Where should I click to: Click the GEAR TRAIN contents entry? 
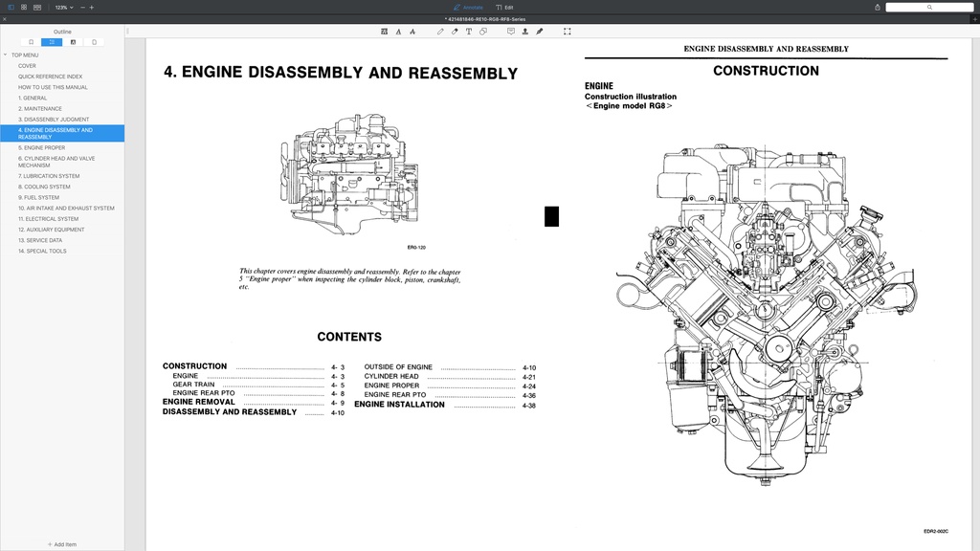(193, 385)
